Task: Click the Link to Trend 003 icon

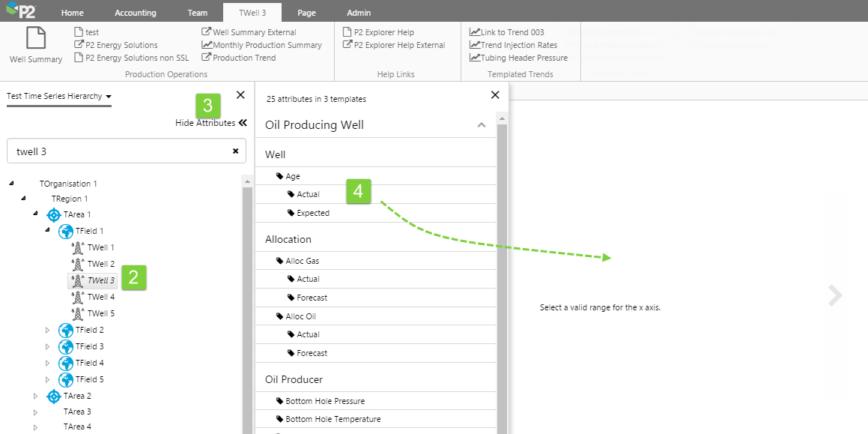Action: [x=475, y=32]
